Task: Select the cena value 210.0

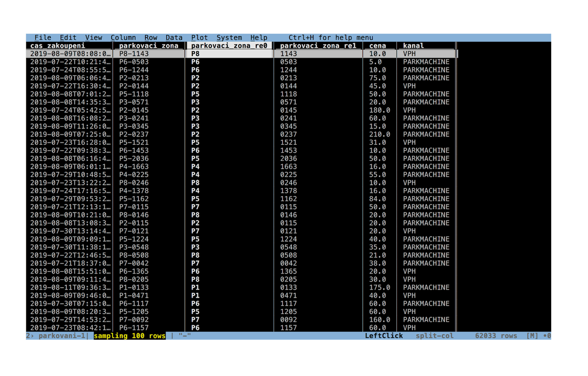Action: point(380,134)
